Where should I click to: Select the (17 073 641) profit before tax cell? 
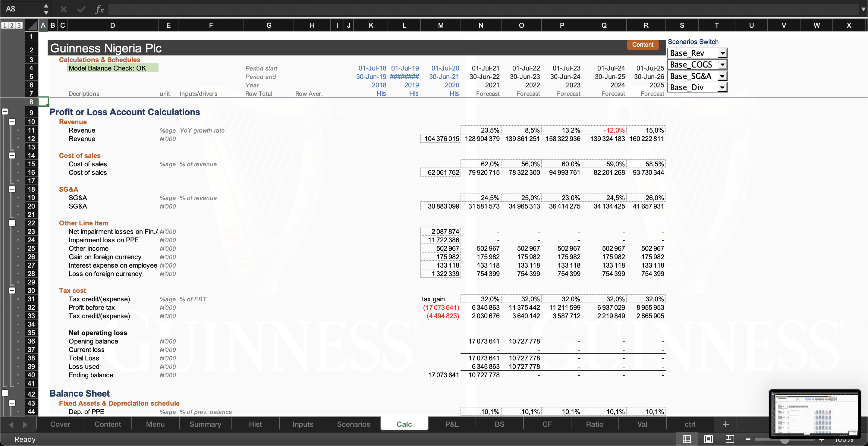[x=440, y=307]
